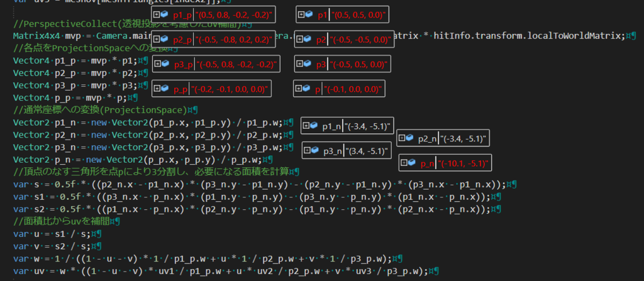Click the blue cube icon beside p1_n

click(314, 126)
